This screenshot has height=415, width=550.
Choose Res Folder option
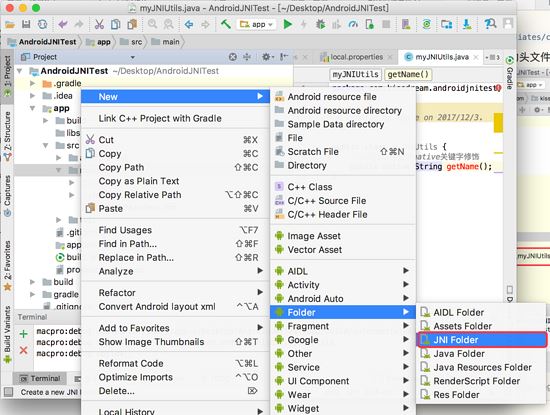tap(481, 395)
